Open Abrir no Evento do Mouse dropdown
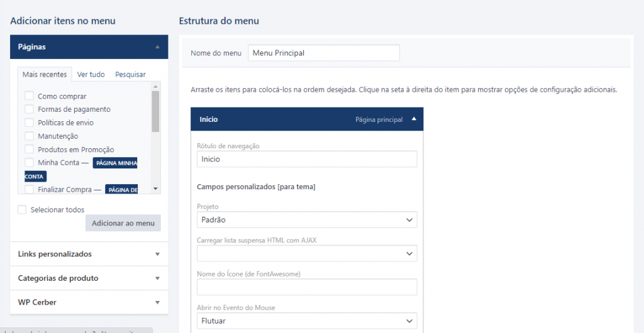This screenshot has height=333, width=644. tap(307, 320)
